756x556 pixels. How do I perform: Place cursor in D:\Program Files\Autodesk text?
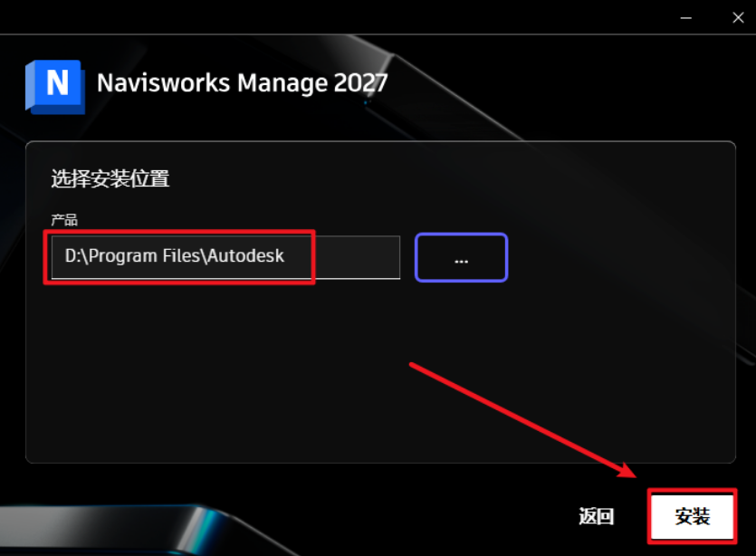(174, 255)
